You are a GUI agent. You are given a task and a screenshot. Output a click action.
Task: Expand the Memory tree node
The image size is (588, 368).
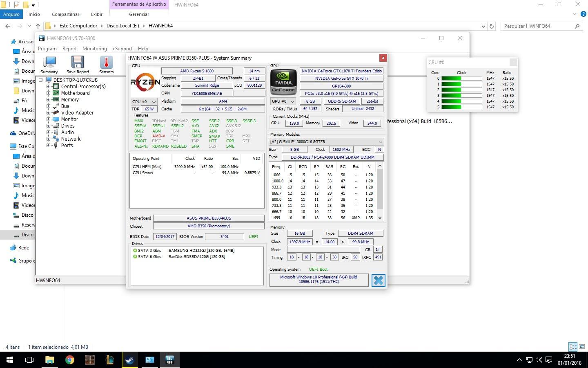[x=48, y=100]
